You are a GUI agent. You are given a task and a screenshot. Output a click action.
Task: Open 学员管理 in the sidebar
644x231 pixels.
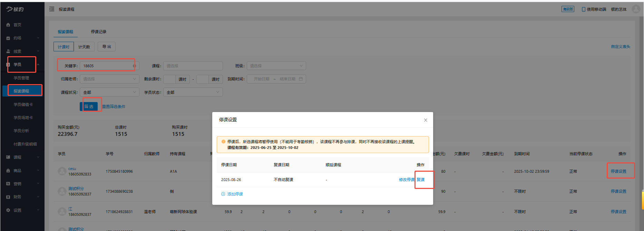pos(21,78)
